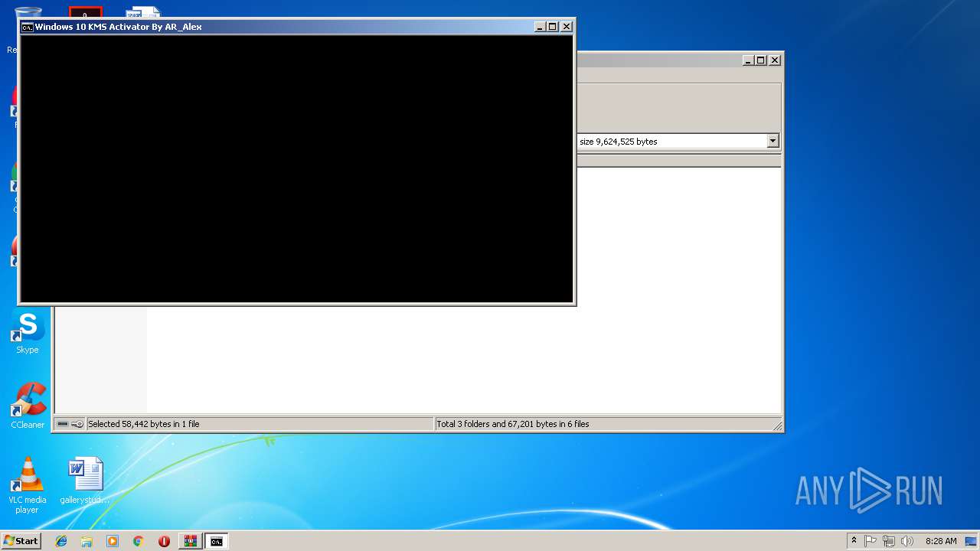Switch to WinRAR taskbar button
The height and width of the screenshot is (551, 980).
pos(190,541)
